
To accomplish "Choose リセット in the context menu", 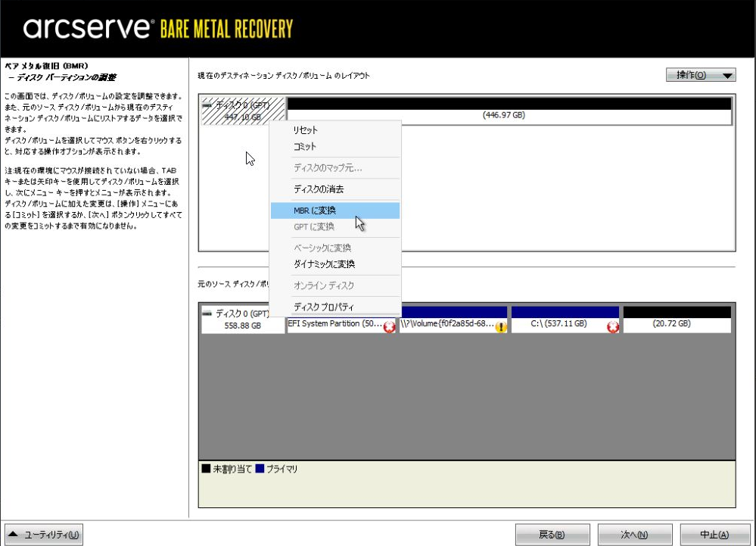I will pos(335,130).
